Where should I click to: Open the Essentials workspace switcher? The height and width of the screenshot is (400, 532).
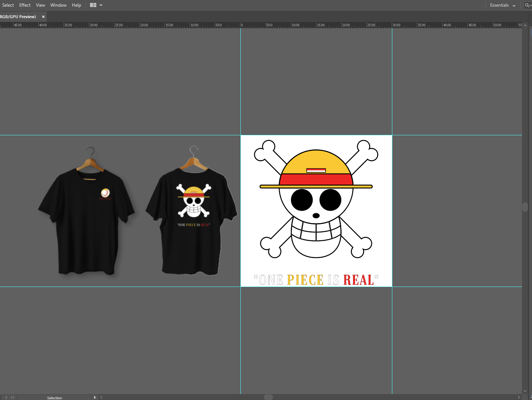(502, 5)
